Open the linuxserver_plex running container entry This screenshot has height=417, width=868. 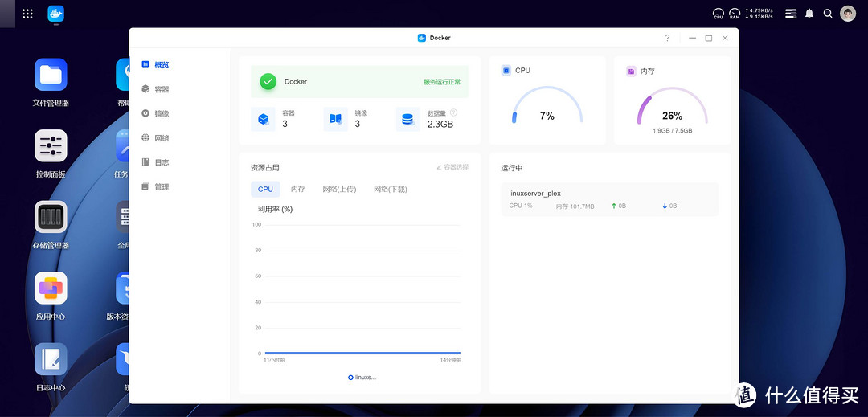click(x=609, y=199)
